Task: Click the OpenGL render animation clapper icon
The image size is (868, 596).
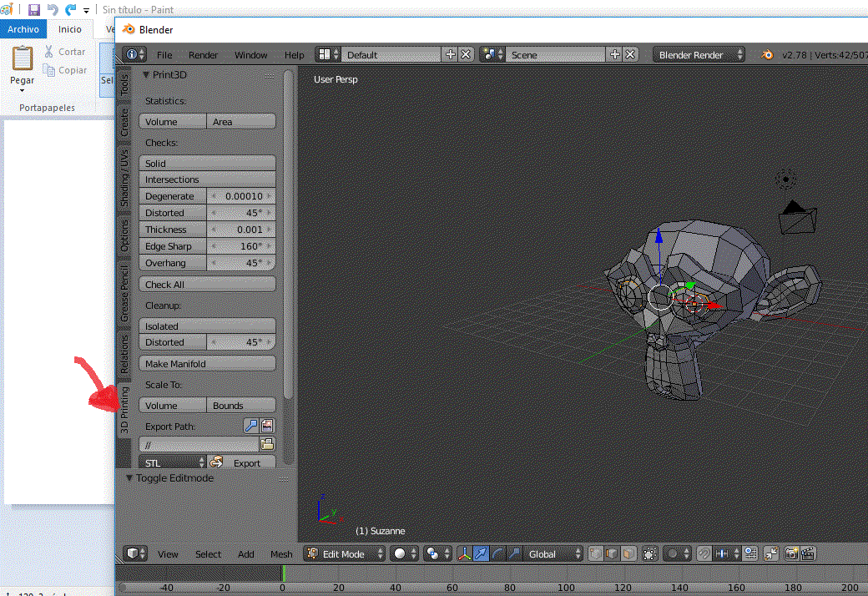Action: tap(807, 553)
